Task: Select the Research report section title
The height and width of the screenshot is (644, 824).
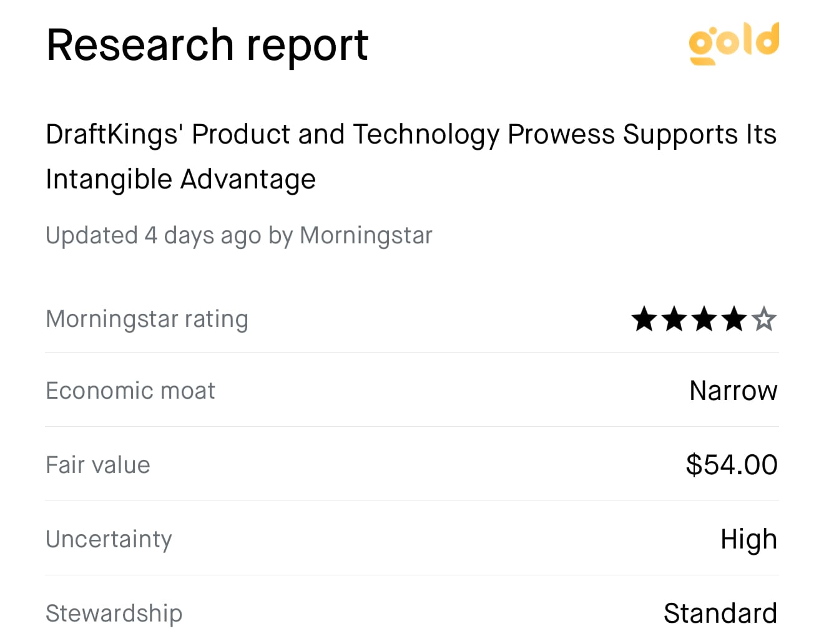Action: pyautogui.click(x=207, y=45)
